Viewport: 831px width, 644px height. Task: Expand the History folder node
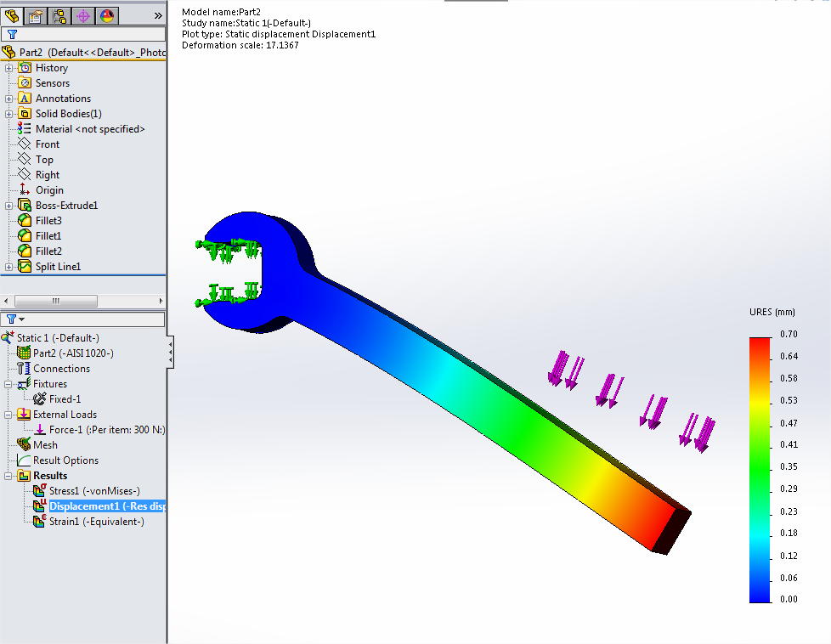[9, 68]
